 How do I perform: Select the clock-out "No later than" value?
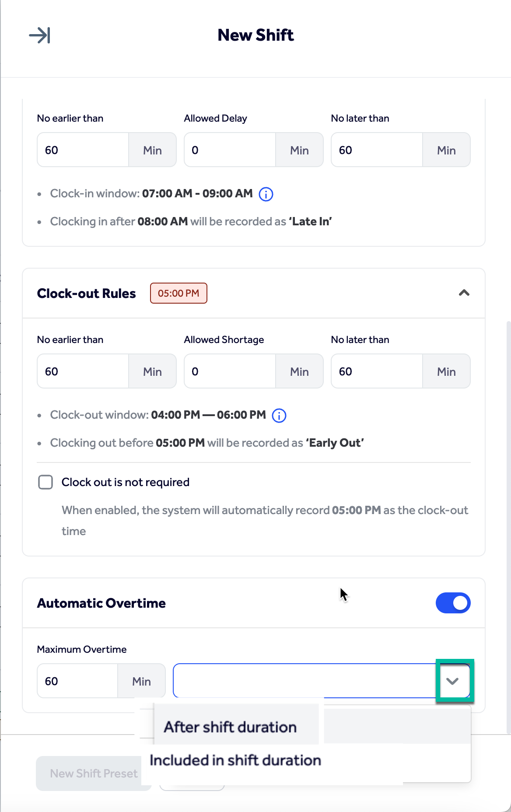376,371
